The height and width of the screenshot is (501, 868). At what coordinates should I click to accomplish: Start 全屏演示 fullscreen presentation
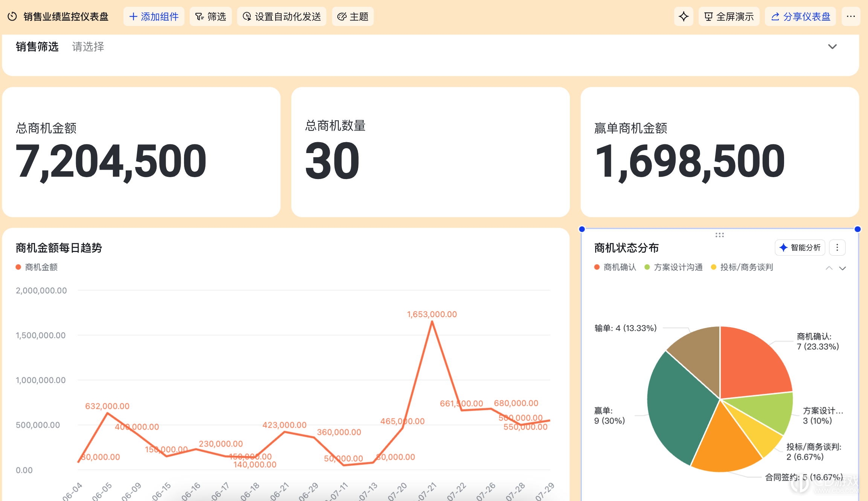(729, 17)
